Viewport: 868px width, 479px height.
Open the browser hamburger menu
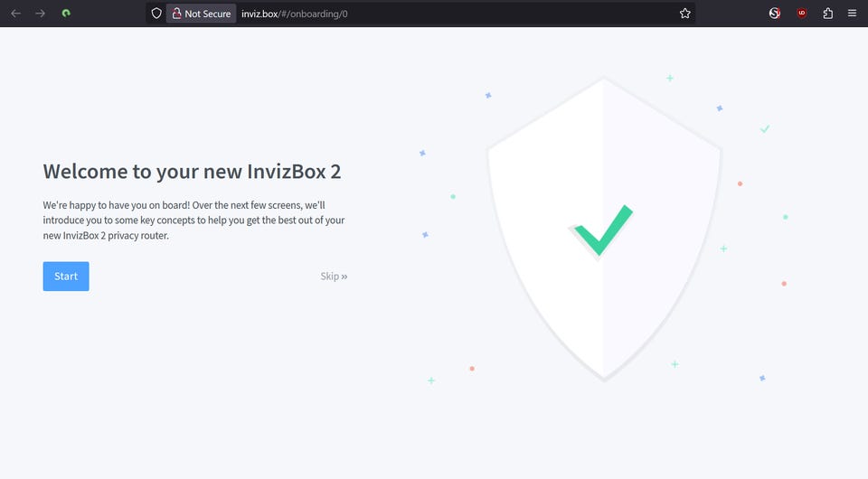pyautogui.click(x=852, y=14)
